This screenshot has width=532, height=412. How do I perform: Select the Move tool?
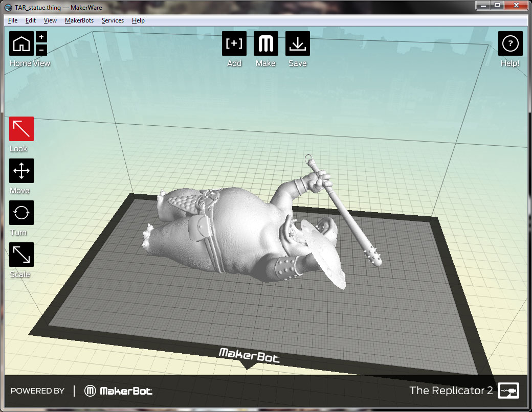coord(21,171)
